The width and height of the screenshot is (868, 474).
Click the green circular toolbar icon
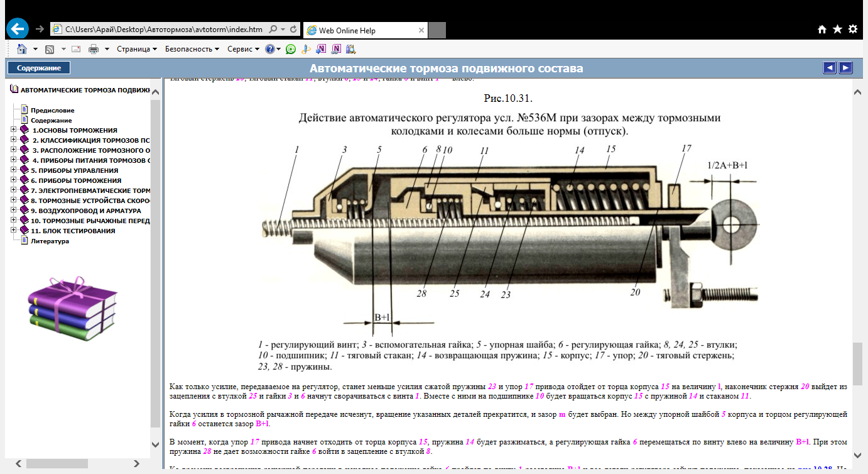pyautogui.click(x=290, y=49)
